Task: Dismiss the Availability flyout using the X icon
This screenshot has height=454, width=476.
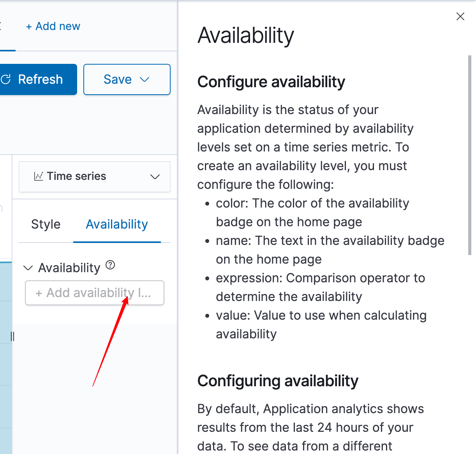Action: coord(460,16)
